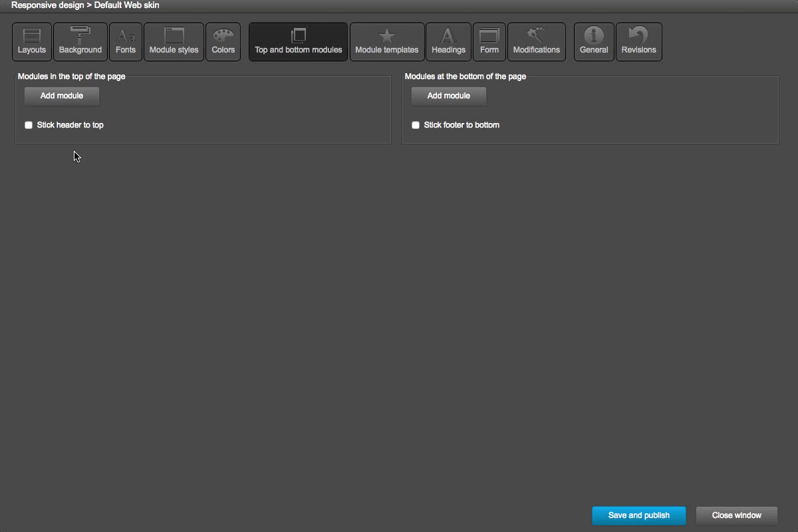The width and height of the screenshot is (798, 532).
Task: Add module to the bottom of the page
Action: pyautogui.click(x=448, y=96)
